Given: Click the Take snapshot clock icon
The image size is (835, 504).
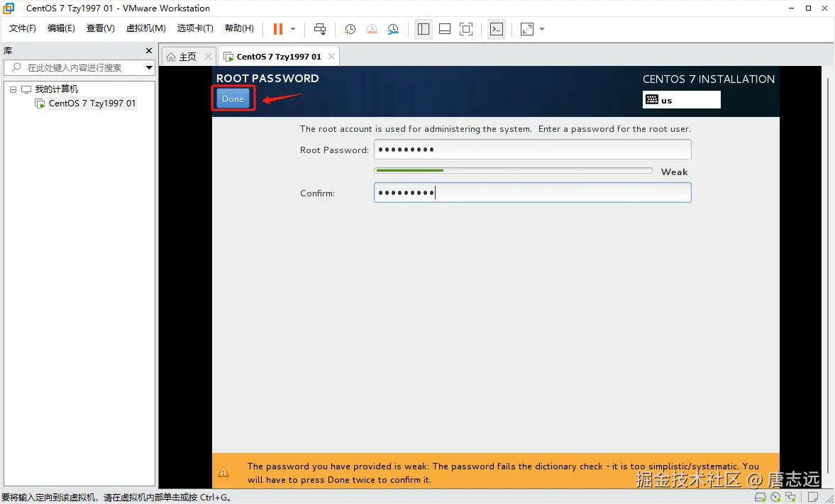Looking at the screenshot, I should (x=350, y=29).
